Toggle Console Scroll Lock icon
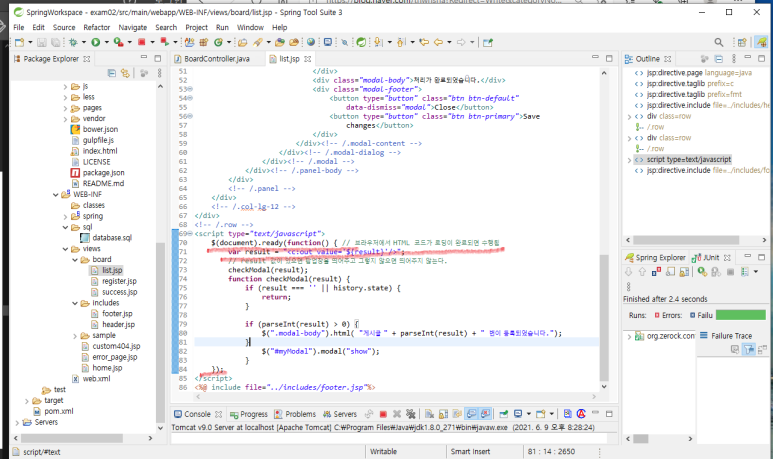This screenshot has width=773, height=459. tap(443, 414)
